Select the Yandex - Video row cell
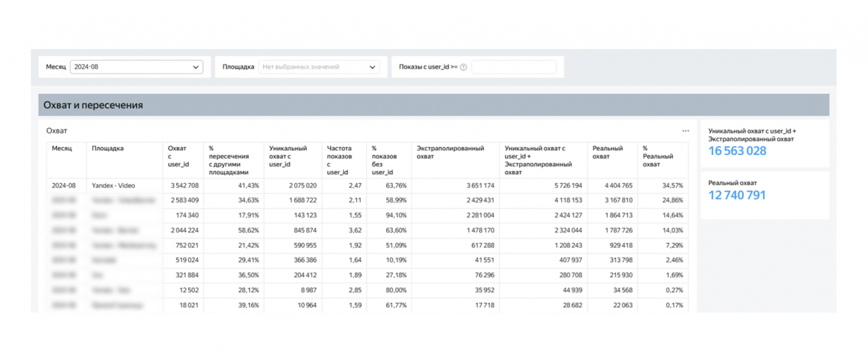 [113, 186]
